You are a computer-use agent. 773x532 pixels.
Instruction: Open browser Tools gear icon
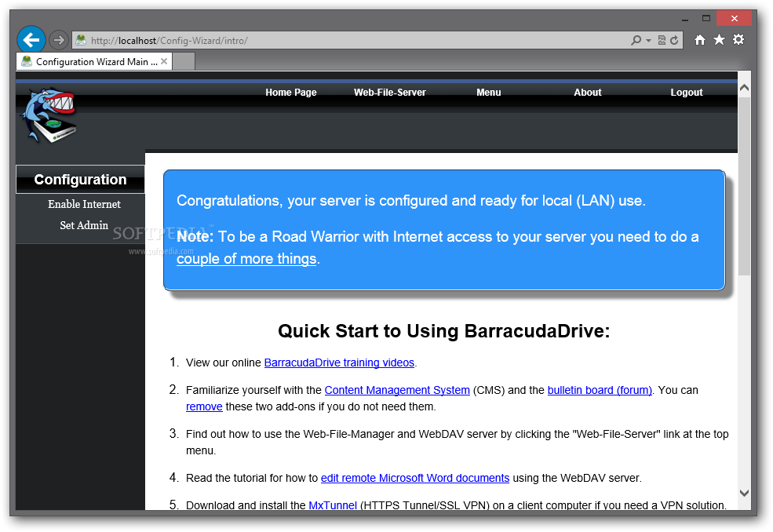(x=738, y=39)
